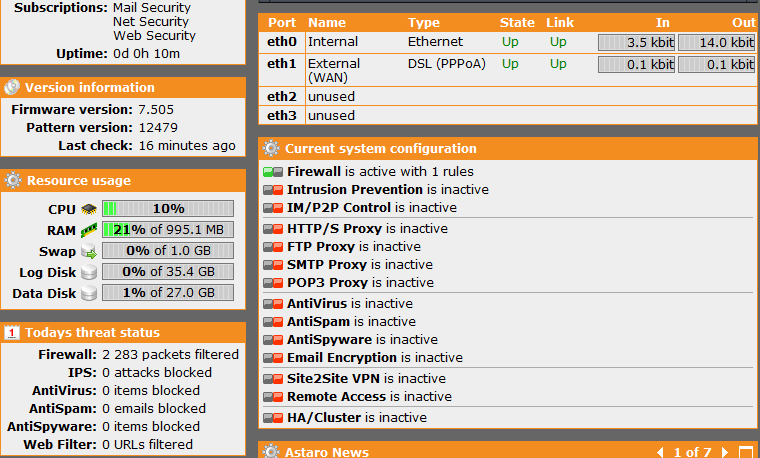This screenshot has width=760, height=458.
Task: Click the Log Disk icon
Action: [x=89, y=272]
